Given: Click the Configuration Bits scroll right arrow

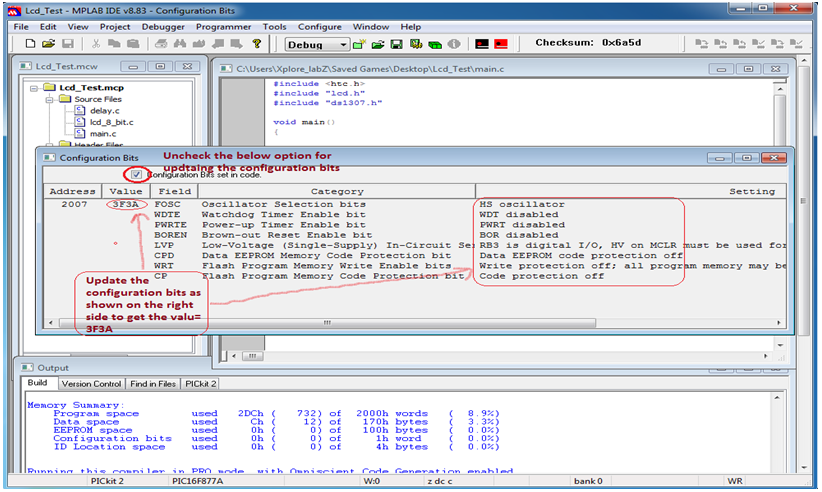Looking at the screenshot, I should 778,322.
